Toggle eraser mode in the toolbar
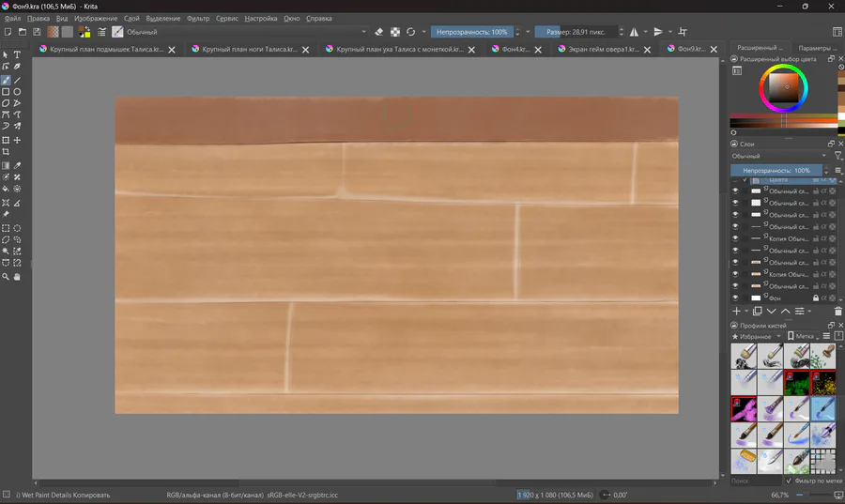This screenshot has height=504, width=845. (x=379, y=32)
